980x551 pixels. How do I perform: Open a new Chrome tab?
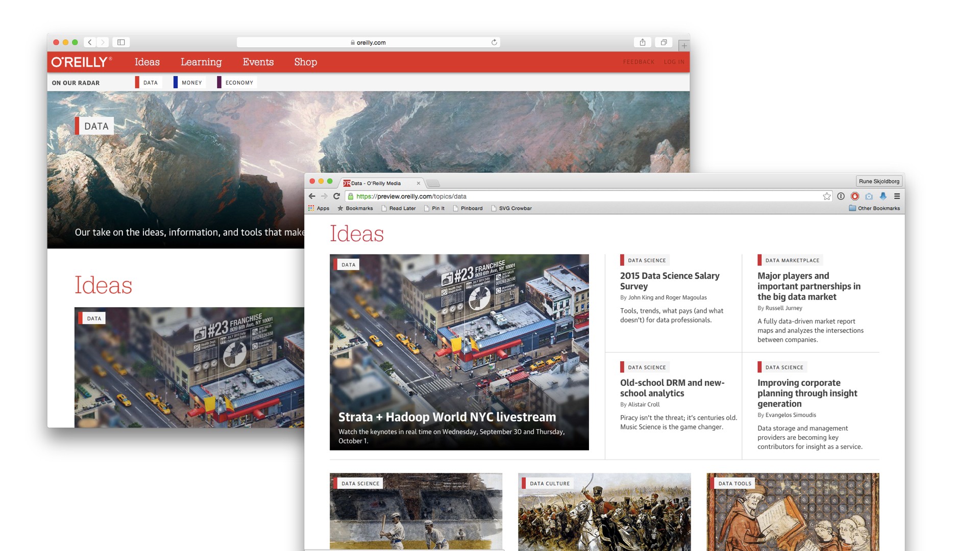click(433, 183)
